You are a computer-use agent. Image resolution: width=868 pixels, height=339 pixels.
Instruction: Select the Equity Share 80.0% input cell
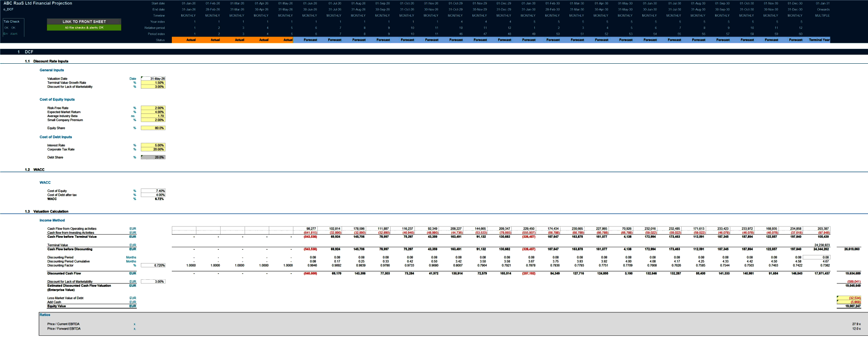153,128
